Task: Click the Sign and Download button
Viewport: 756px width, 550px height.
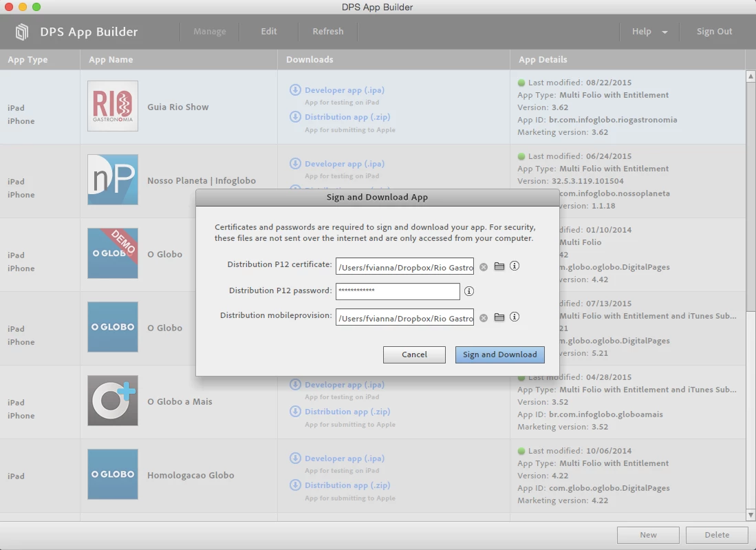Action: (x=500, y=355)
